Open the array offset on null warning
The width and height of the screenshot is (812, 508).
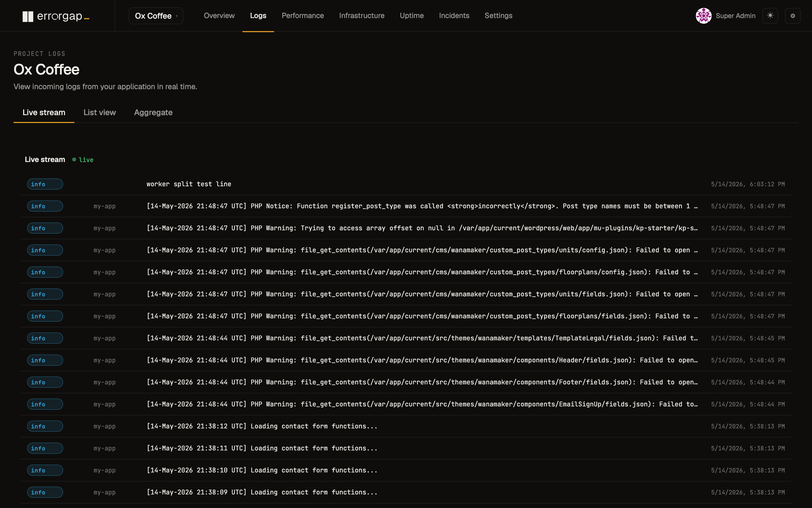click(422, 228)
